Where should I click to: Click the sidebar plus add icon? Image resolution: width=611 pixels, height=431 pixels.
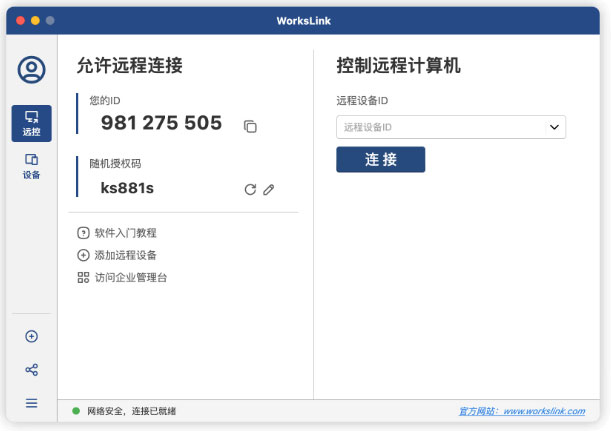point(32,336)
